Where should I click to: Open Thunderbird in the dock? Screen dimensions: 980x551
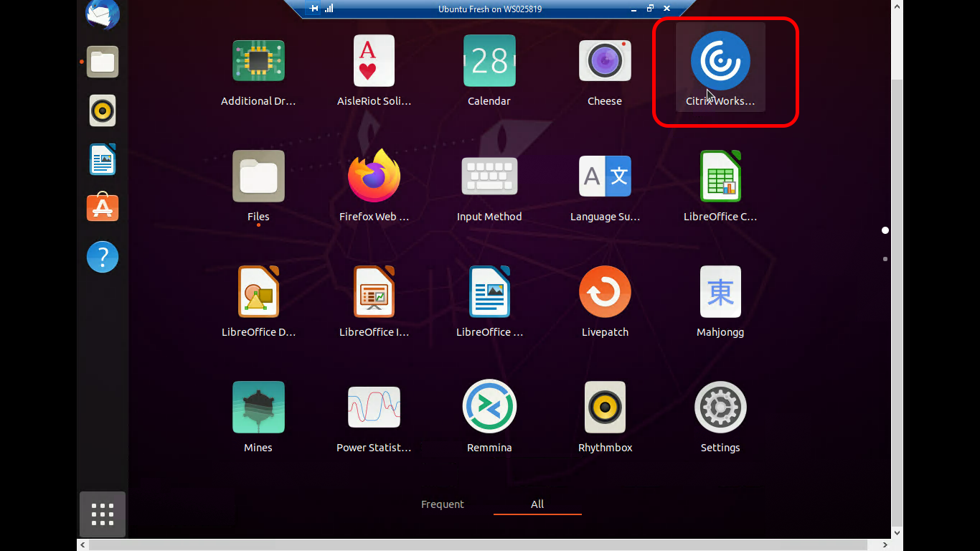103,14
